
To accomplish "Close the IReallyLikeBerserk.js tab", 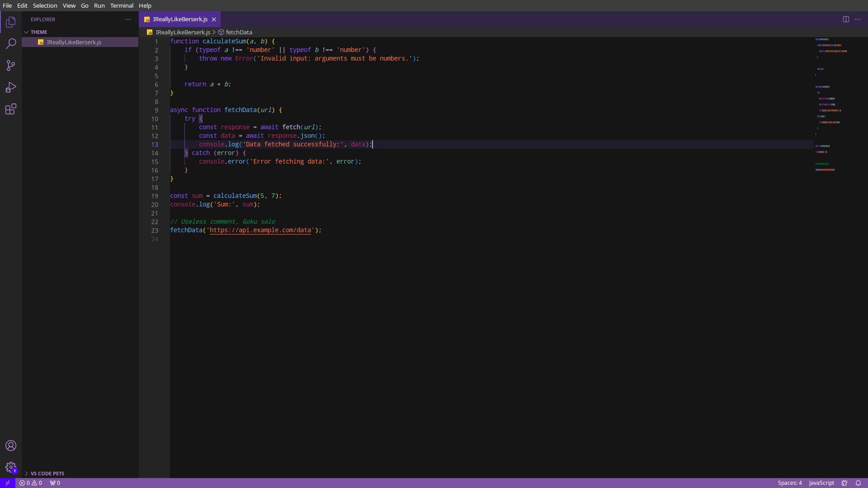I will coord(214,19).
